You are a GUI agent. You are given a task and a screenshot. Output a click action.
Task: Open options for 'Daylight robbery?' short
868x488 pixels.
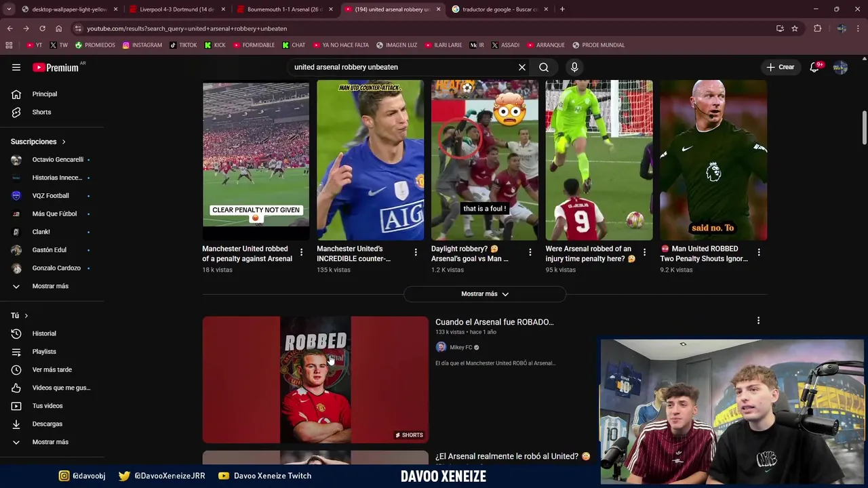[530, 252]
